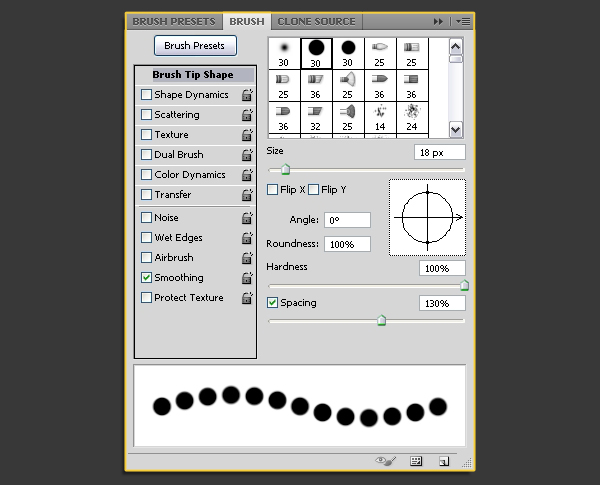Click the Create new brush icon

click(442, 461)
